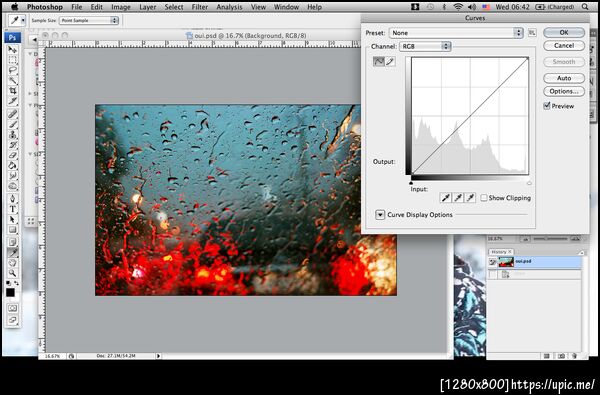Select the Eraser tool
The image size is (600, 395).
[12, 155]
